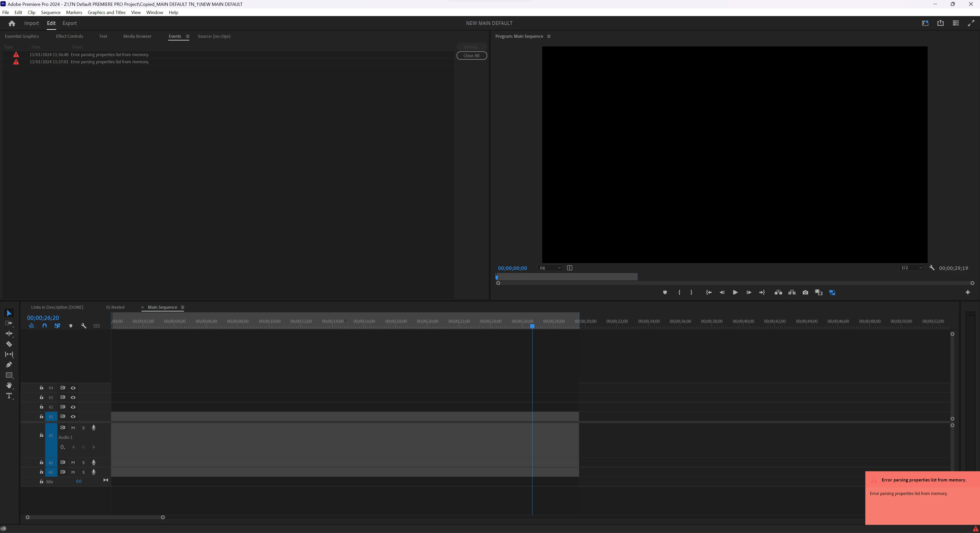Click Export Frame camera icon
This screenshot has height=533, width=980.
coord(805,292)
